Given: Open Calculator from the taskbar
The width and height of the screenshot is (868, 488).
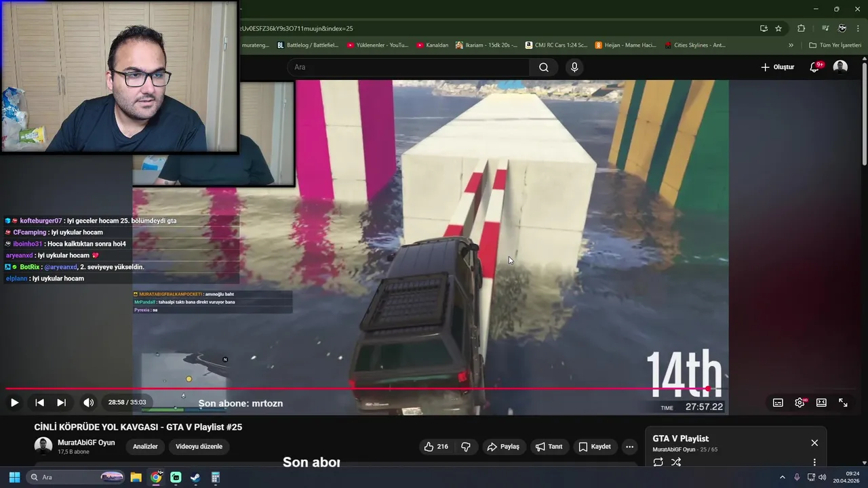Looking at the screenshot, I should 215,477.
